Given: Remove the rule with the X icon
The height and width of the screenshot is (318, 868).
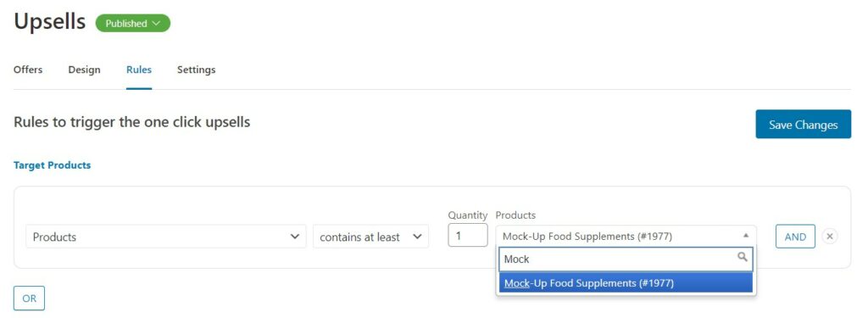Looking at the screenshot, I should 829,237.
